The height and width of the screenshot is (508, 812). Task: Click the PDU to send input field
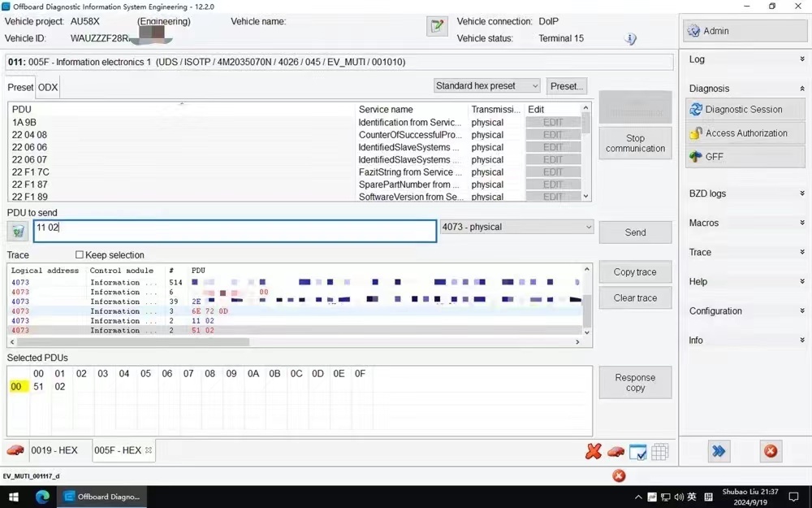coord(235,231)
